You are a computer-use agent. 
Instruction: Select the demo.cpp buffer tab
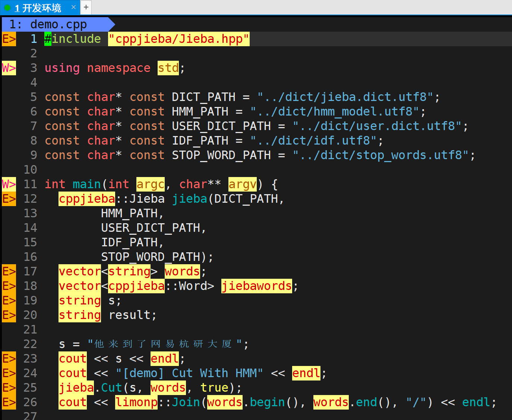click(x=58, y=25)
